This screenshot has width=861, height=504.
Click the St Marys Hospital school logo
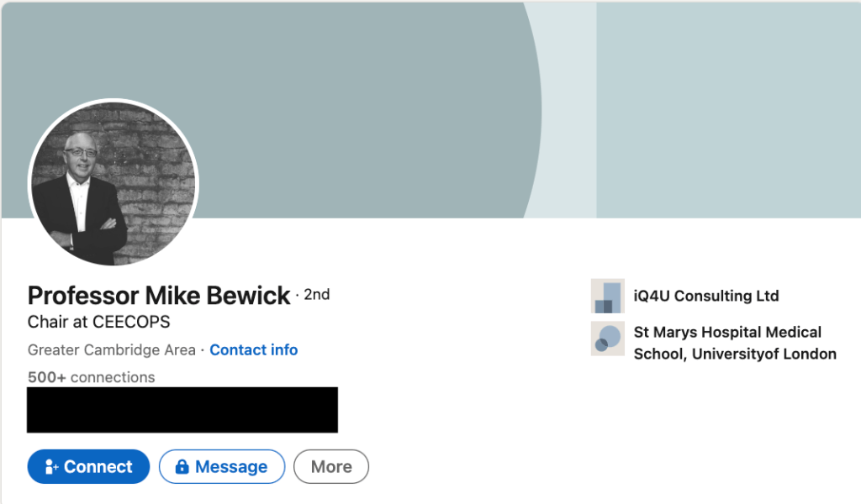[607, 339]
